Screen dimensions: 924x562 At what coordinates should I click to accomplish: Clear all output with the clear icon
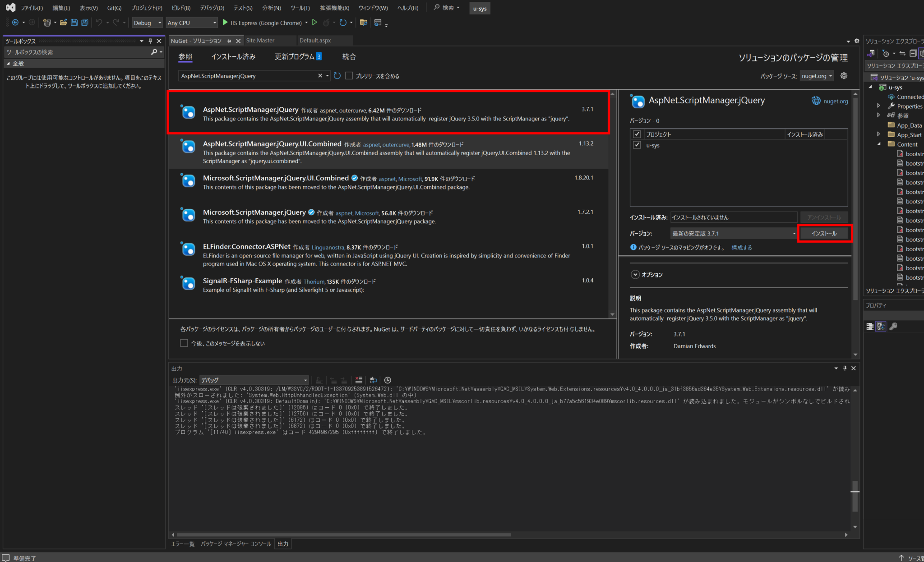click(359, 380)
